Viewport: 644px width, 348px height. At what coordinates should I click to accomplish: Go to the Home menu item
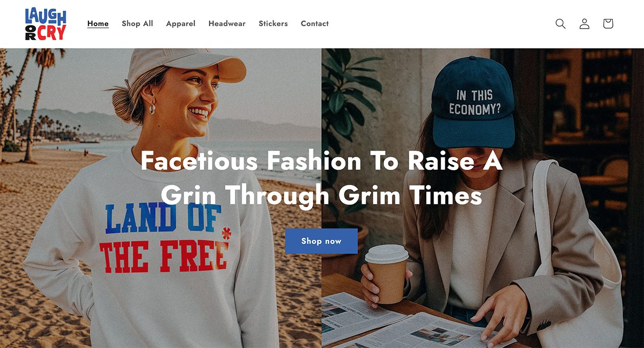point(98,24)
